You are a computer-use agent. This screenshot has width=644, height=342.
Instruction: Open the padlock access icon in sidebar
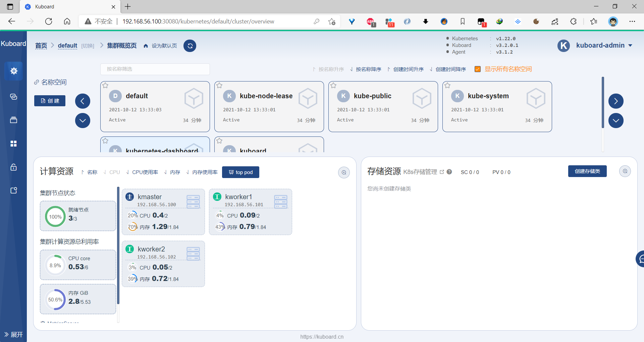point(13,167)
